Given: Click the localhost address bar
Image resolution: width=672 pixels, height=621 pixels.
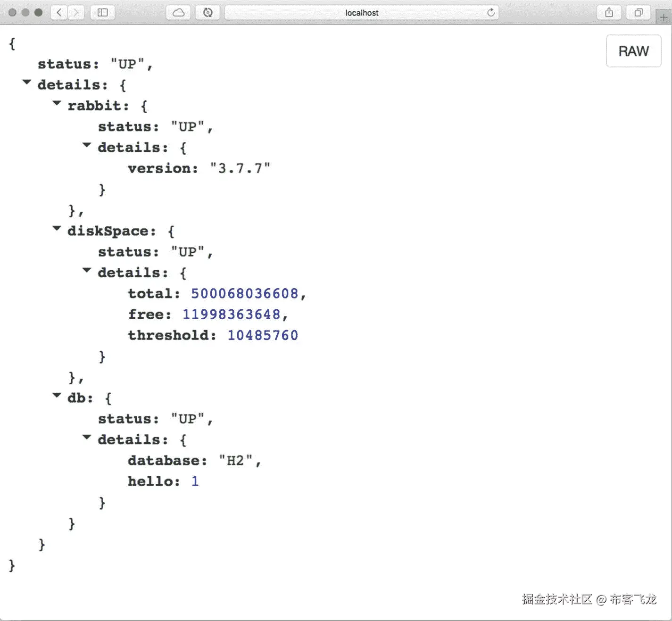Looking at the screenshot, I should click(x=362, y=13).
